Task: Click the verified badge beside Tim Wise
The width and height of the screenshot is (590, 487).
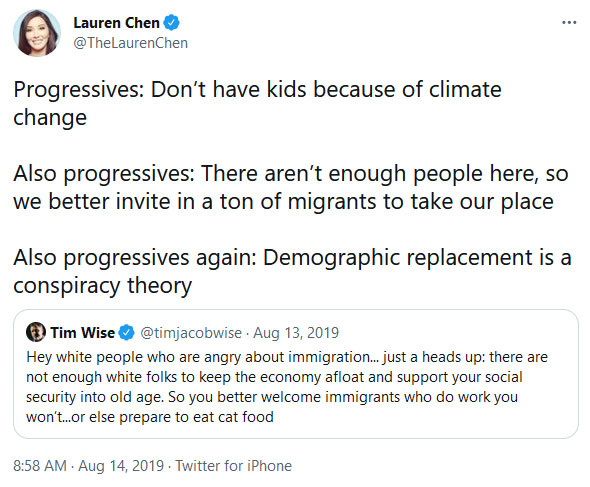Action: pos(126,333)
